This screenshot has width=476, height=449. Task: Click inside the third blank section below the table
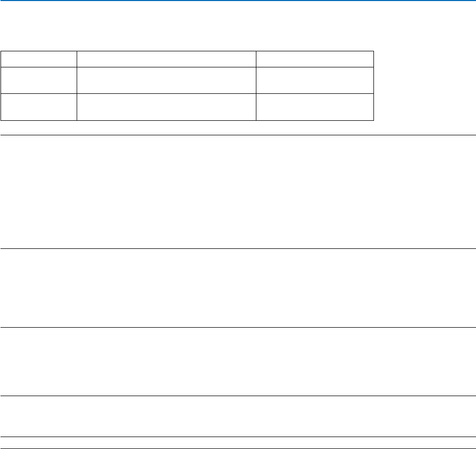[238, 361]
